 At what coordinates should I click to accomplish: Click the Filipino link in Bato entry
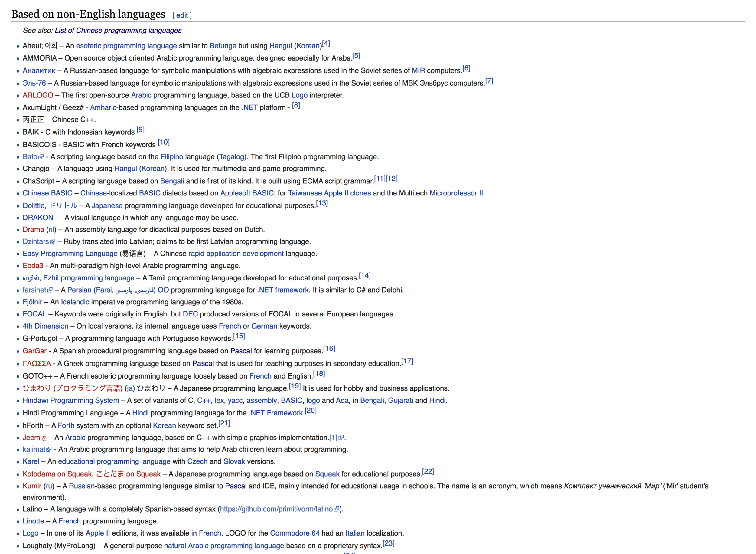click(x=173, y=156)
